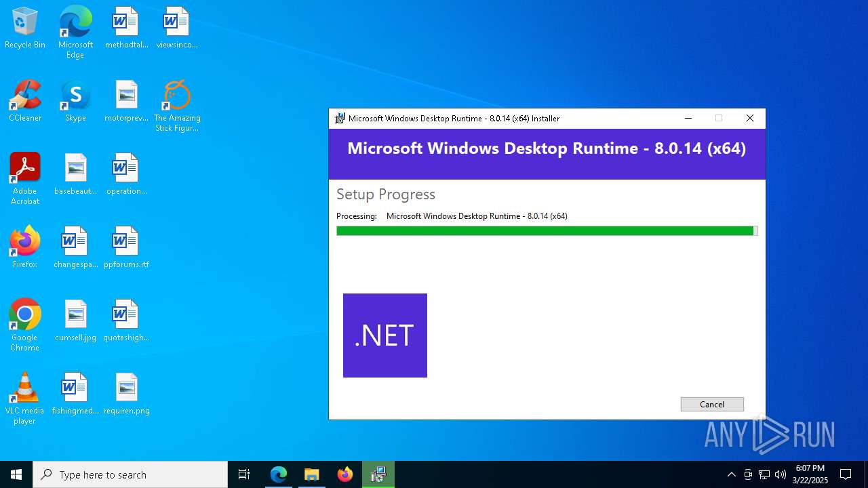This screenshot has width=868, height=488.
Task: Launch Microsoft Edge from desktop shortcut
Action: click(75, 32)
